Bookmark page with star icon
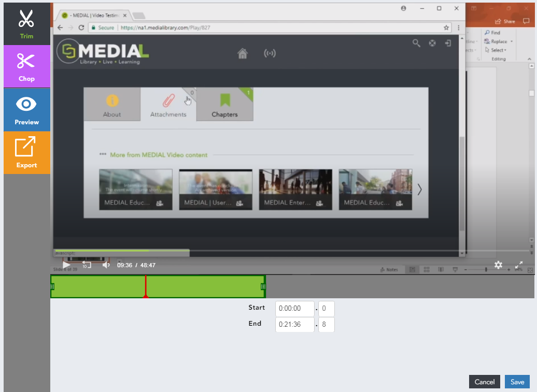 tap(446, 28)
